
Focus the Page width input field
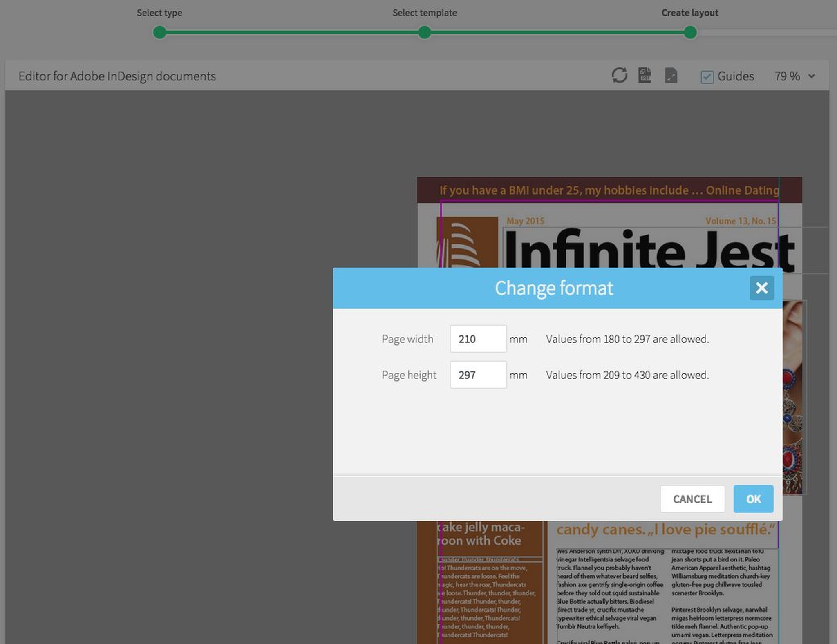coord(478,339)
